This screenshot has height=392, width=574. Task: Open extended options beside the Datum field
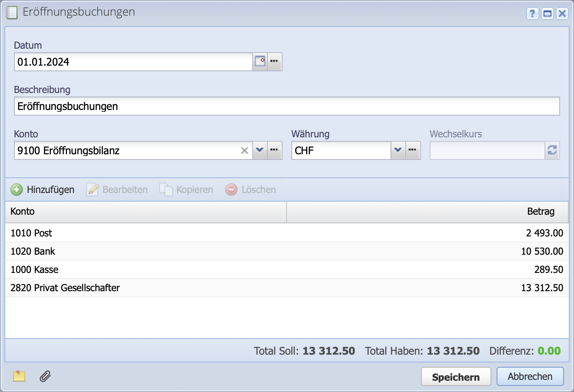coord(274,61)
